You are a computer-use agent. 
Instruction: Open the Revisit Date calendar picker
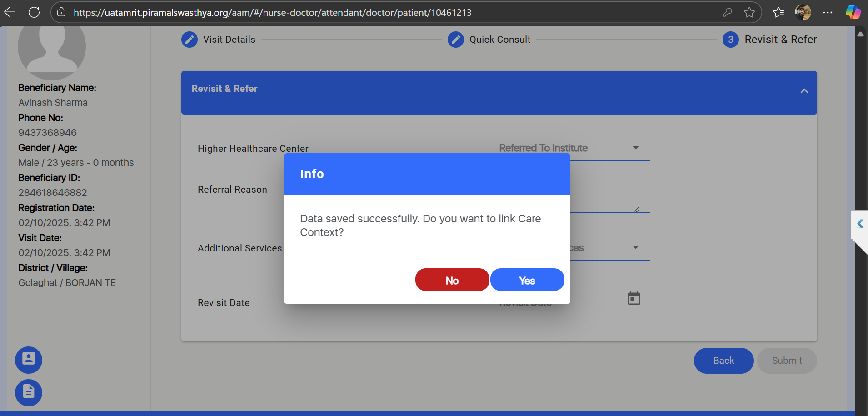tap(634, 298)
